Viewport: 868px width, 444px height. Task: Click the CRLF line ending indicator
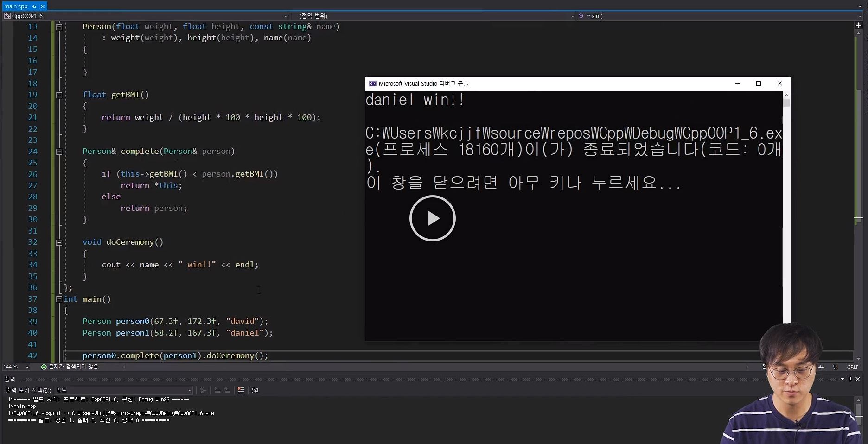853,367
